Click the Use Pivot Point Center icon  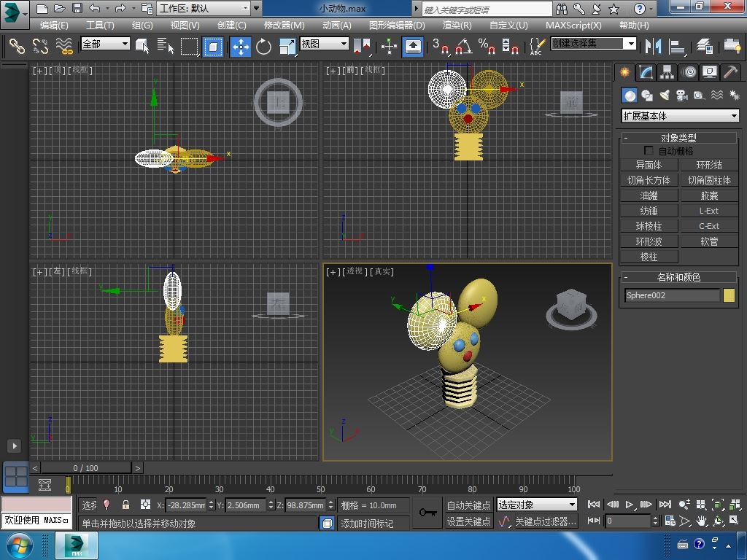362,46
